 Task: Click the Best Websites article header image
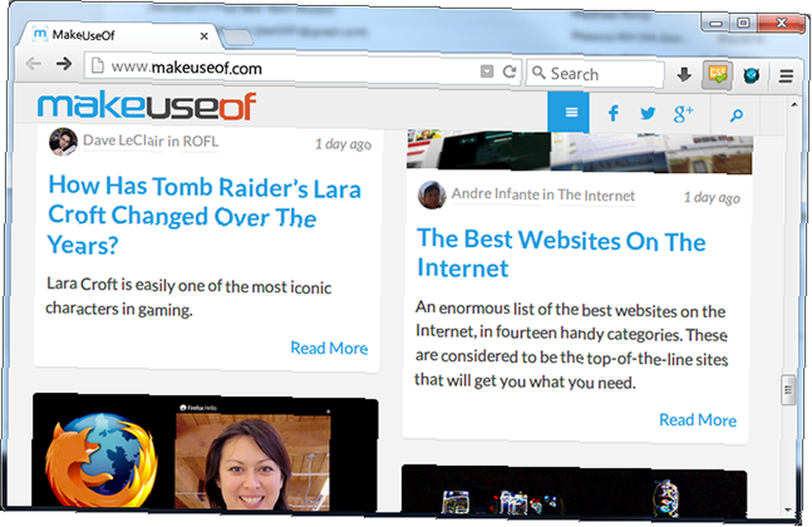580,151
